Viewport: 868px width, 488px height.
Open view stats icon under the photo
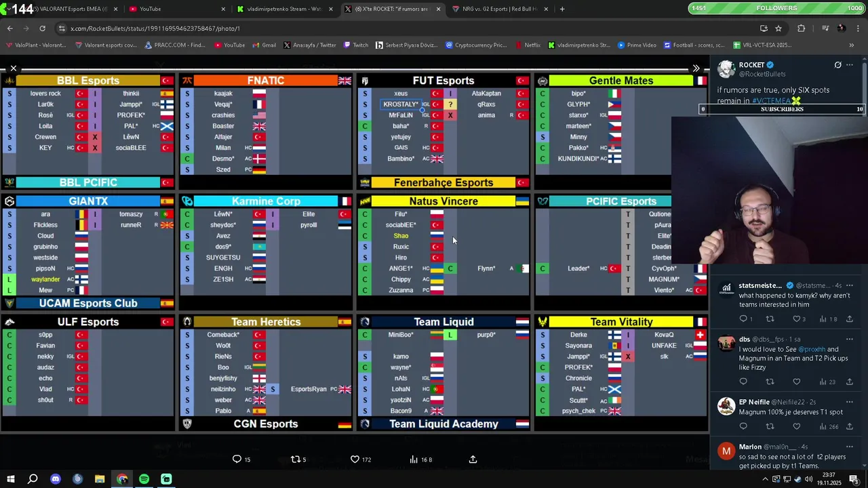(414, 459)
